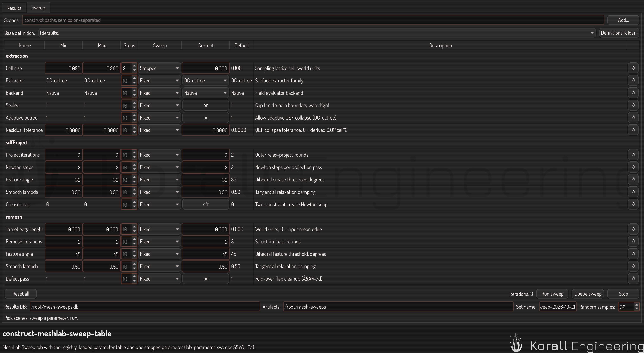644x353 pixels.
Task: Select the Sweep tab
Action: tap(38, 7)
